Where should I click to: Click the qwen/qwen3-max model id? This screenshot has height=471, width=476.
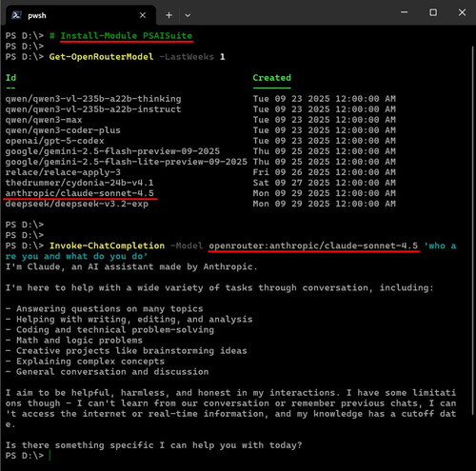[x=44, y=120]
